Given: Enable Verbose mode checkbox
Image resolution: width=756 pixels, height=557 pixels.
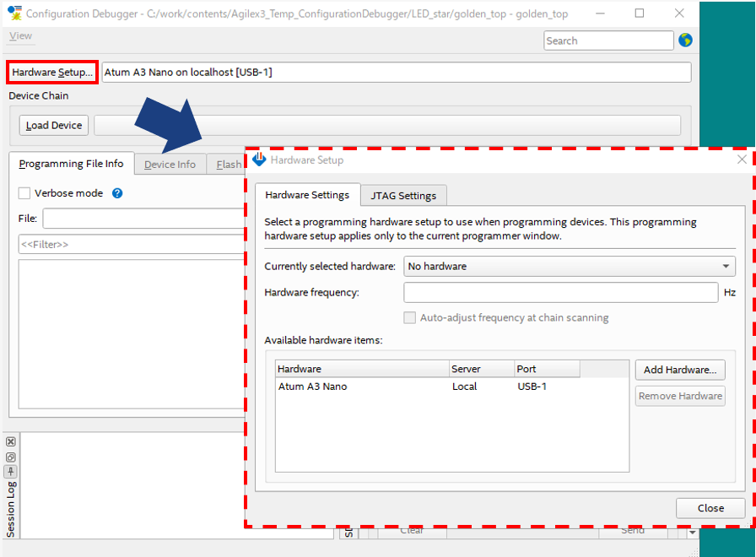Looking at the screenshot, I should pyautogui.click(x=24, y=193).
